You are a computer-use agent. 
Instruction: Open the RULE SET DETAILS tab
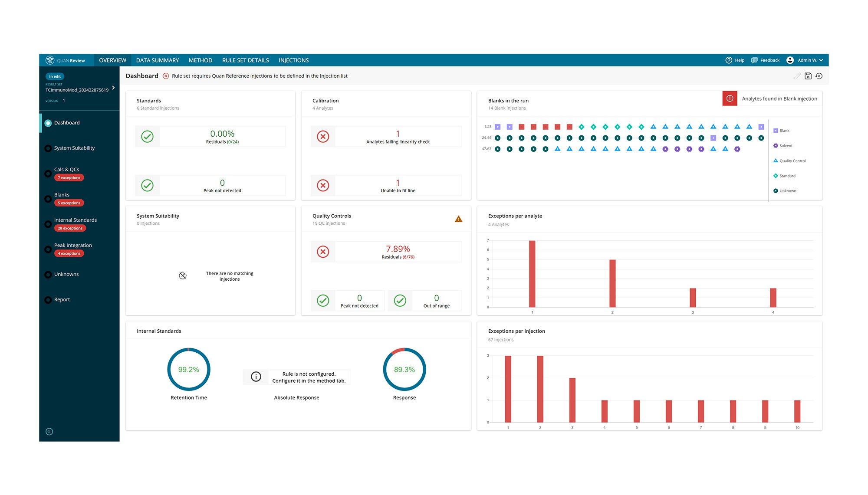tap(245, 60)
